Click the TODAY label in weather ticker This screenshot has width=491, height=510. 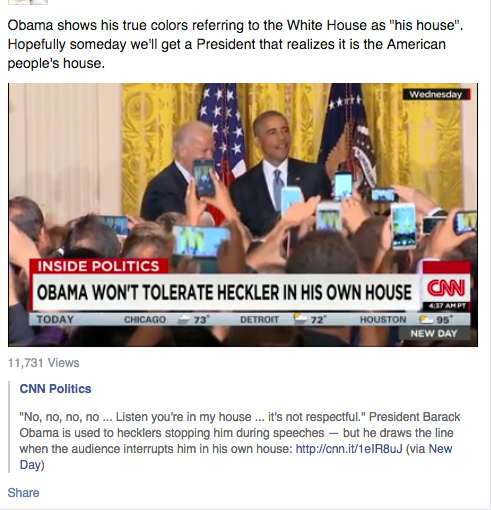click(x=55, y=319)
